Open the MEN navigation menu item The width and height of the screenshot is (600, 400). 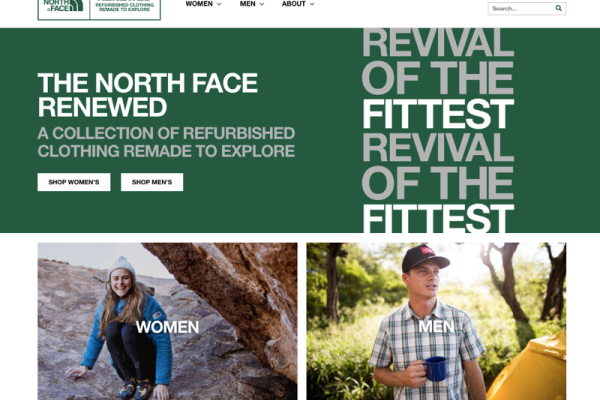tap(248, 4)
